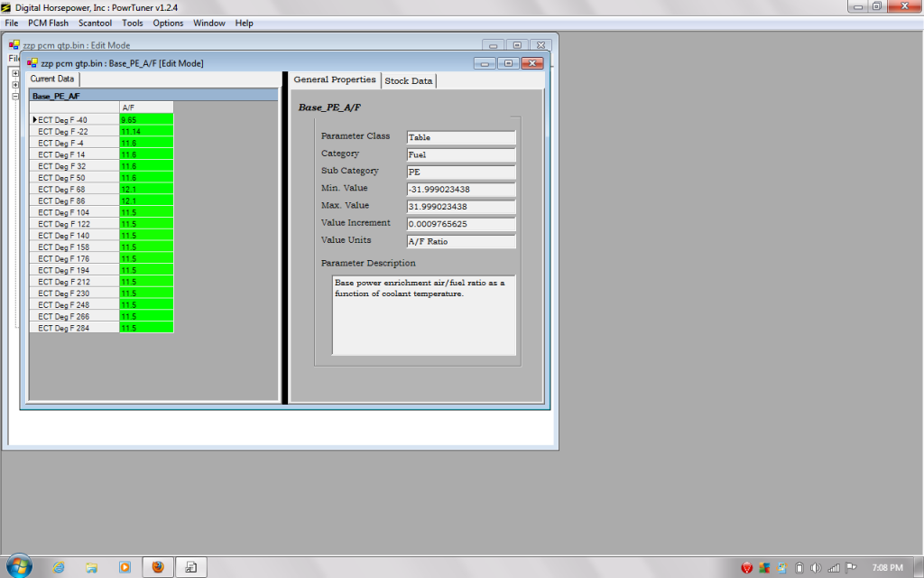The height and width of the screenshot is (578, 924).
Task: Click the ECT Deg F 14 row header
Action: (74, 154)
